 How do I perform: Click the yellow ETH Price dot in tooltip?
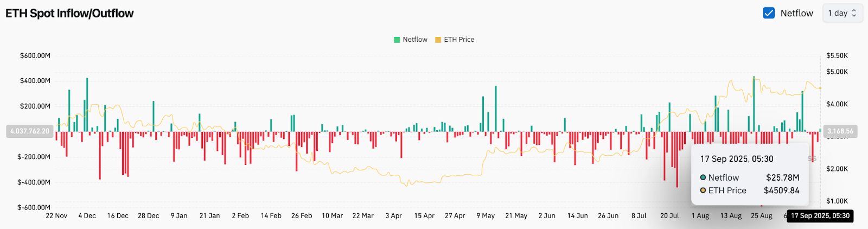703,190
